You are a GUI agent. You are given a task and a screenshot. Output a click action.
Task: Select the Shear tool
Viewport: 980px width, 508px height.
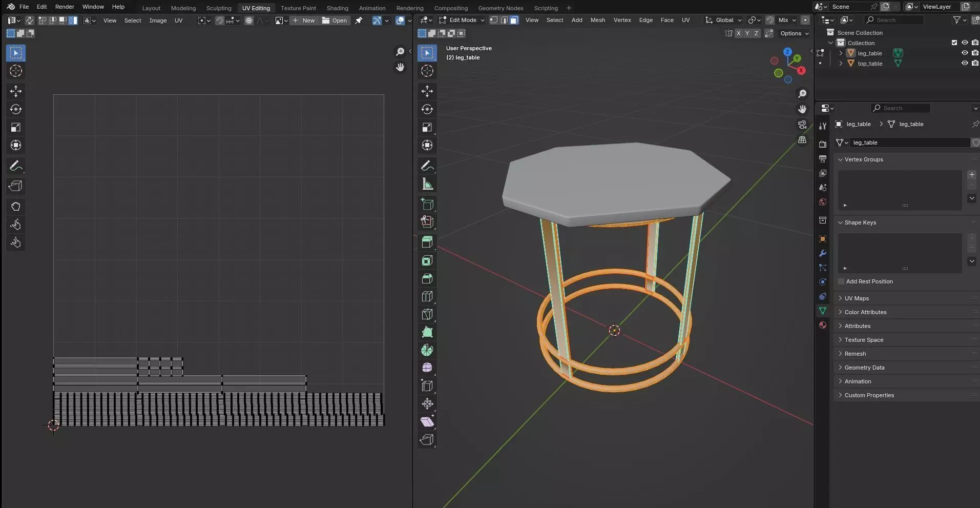point(427,422)
